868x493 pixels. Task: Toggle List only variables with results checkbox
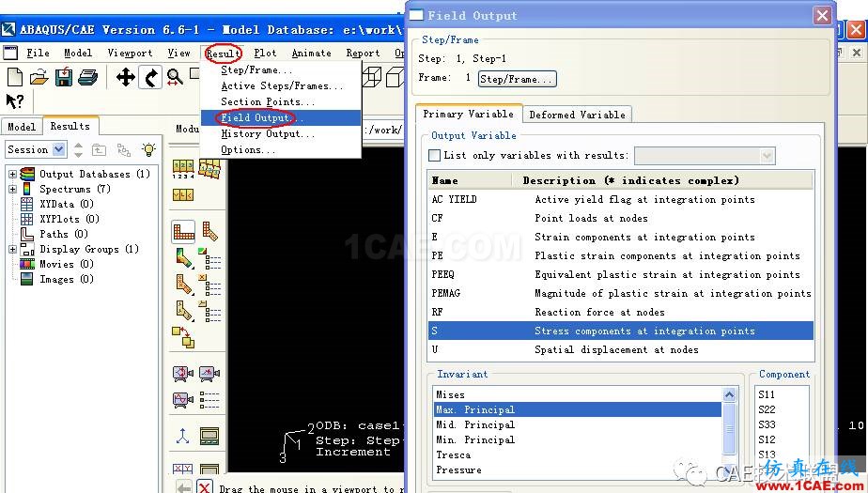(435, 156)
